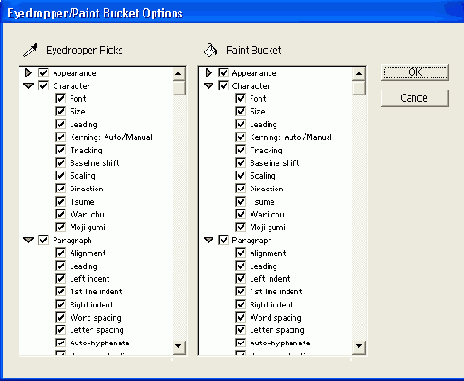Toggle Moji gumi checkbox in Paint Bucket
Image resolution: width=464 pixels, height=381 pixels.
(x=240, y=227)
